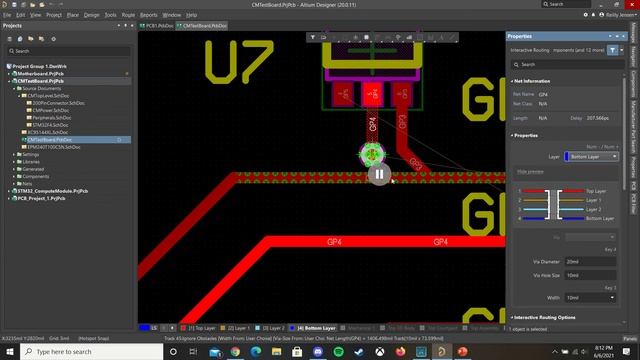Viewport: 640px width, 360px height.
Task: Open Microsoft Store from the taskbar
Action: (x=297, y=351)
